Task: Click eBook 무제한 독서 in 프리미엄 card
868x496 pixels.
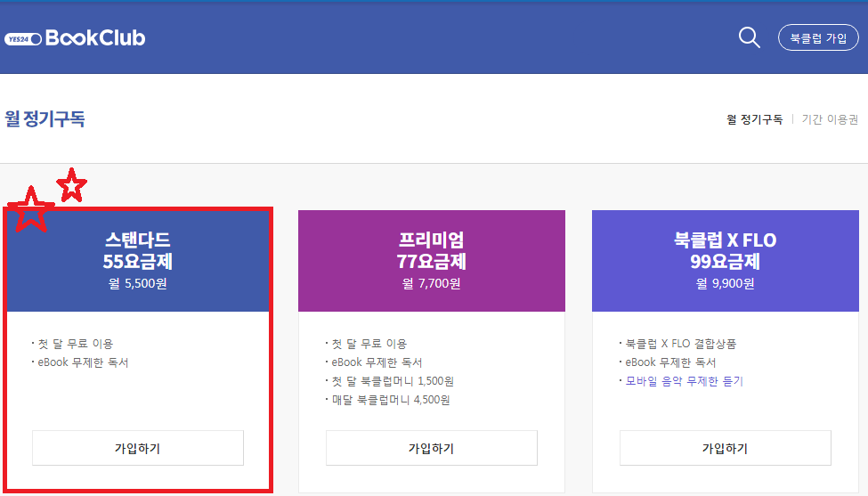Action: (x=377, y=362)
